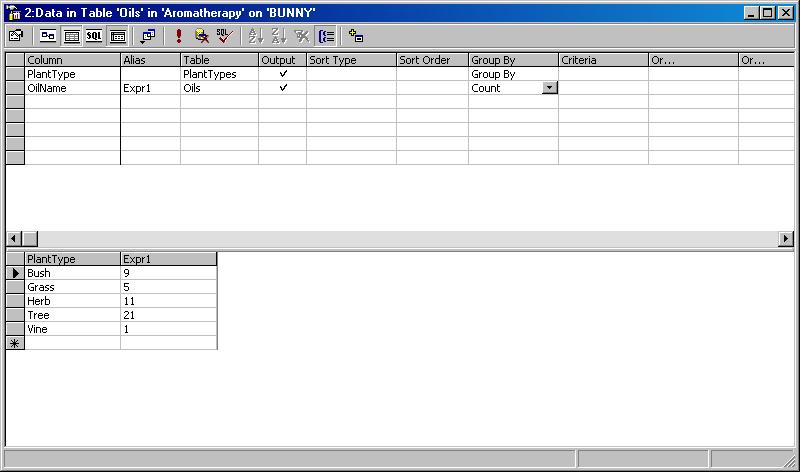Select the Tree result cell
The image size is (800, 472).
72,315
